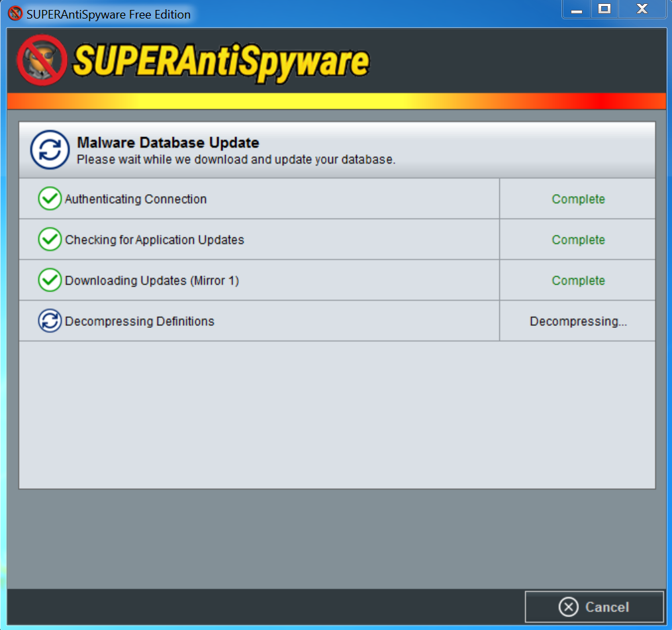672x630 pixels.
Task: Click the 'Malware Database Update' heading
Action: (x=168, y=142)
